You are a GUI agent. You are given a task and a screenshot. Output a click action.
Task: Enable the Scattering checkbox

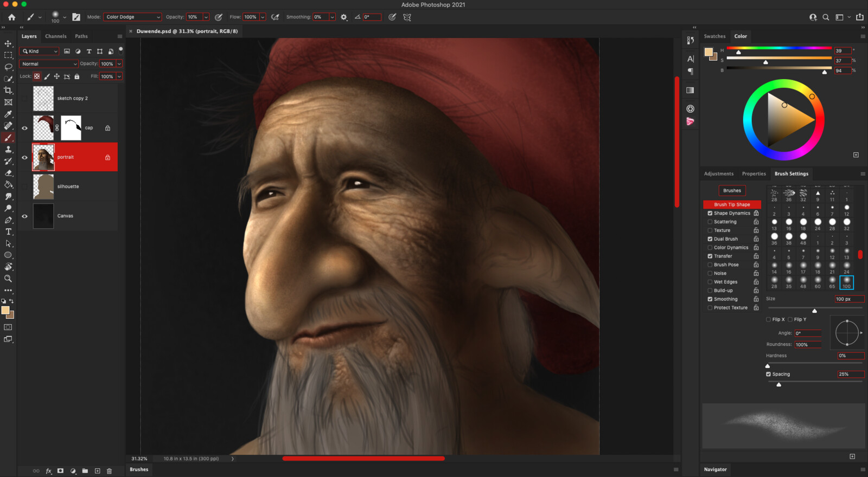710,222
